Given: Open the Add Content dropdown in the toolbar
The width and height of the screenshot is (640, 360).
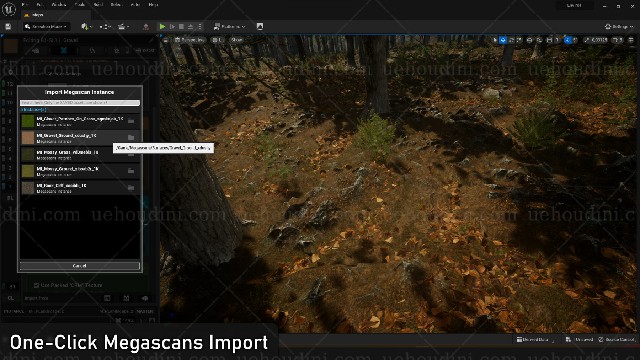Looking at the screenshot, I should pyautogui.click(x=87, y=27).
